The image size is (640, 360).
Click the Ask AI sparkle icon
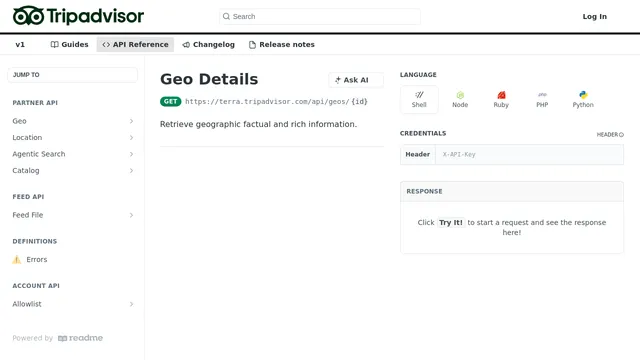pos(338,80)
